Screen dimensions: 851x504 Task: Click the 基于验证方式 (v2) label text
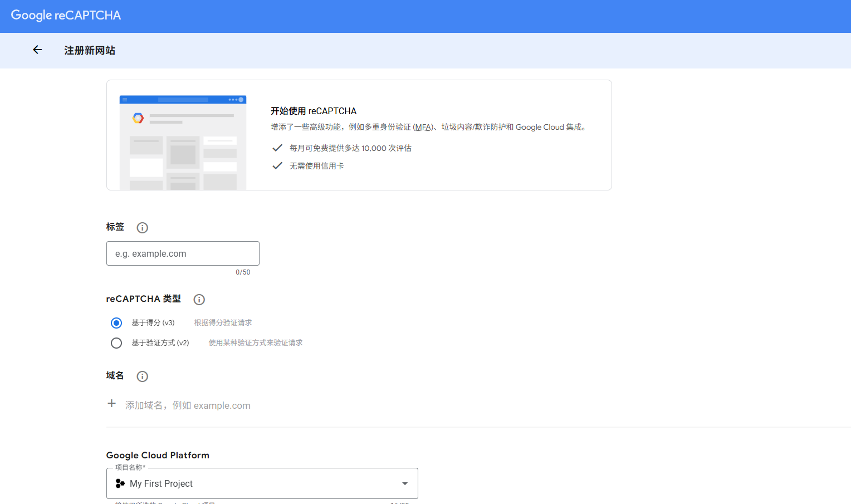[160, 342]
